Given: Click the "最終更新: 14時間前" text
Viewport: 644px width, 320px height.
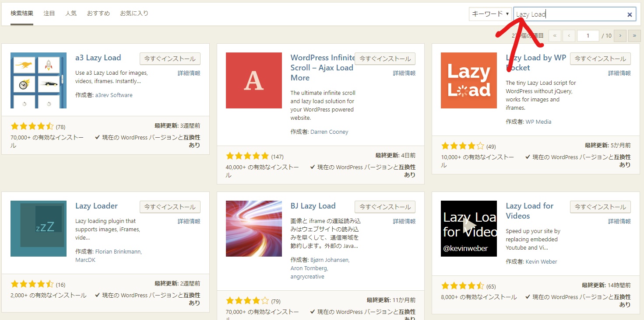Looking at the screenshot, I should click(606, 285).
